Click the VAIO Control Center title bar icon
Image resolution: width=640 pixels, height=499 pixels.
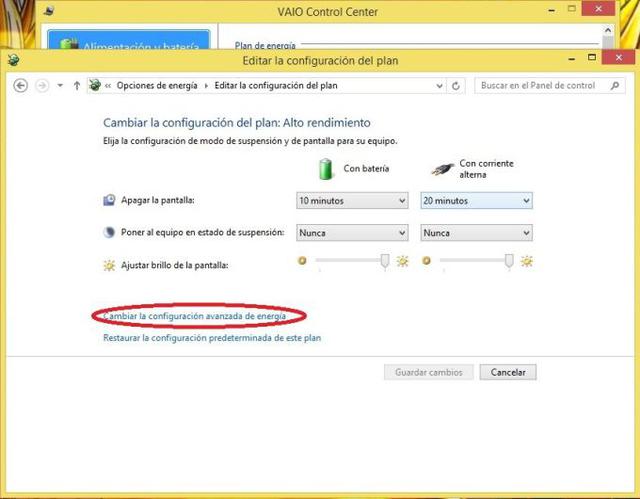(49, 11)
